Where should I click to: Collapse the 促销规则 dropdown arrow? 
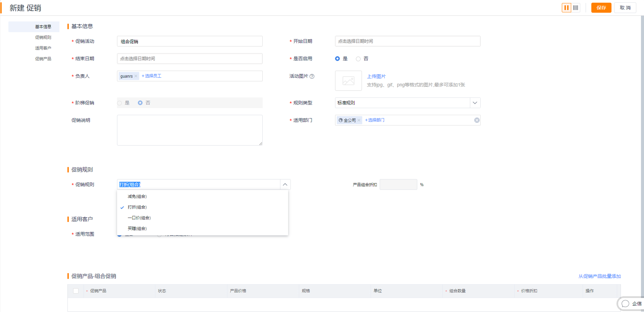(x=285, y=185)
